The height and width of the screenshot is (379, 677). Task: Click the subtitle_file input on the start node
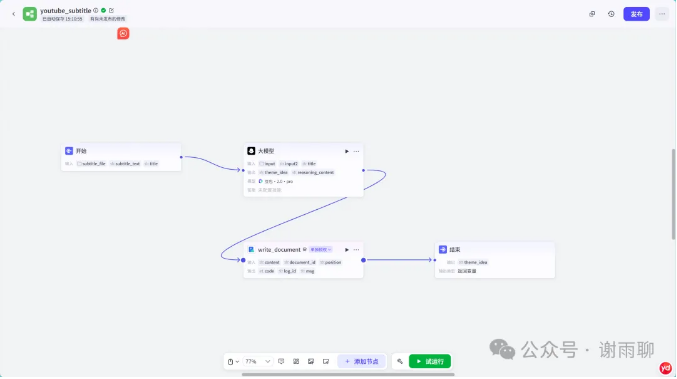(x=91, y=164)
